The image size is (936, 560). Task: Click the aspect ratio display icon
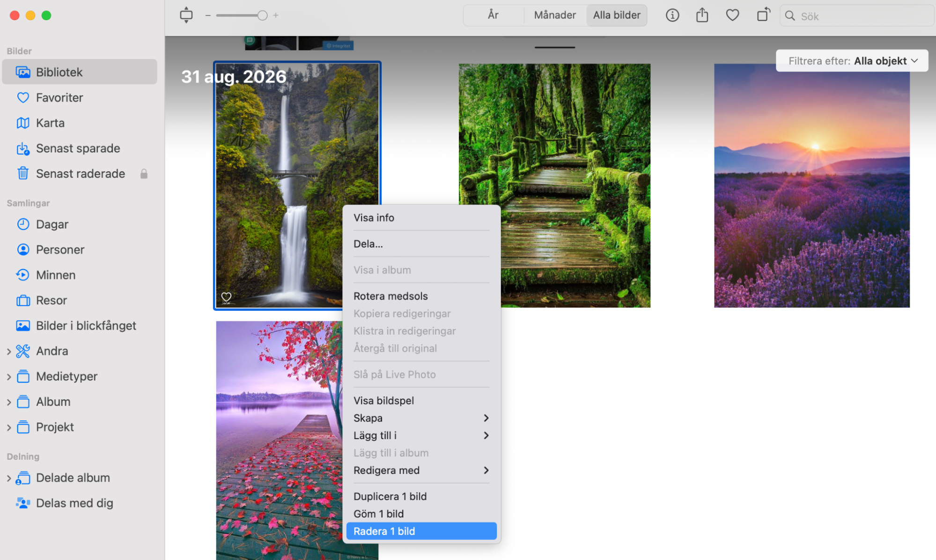pyautogui.click(x=186, y=15)
